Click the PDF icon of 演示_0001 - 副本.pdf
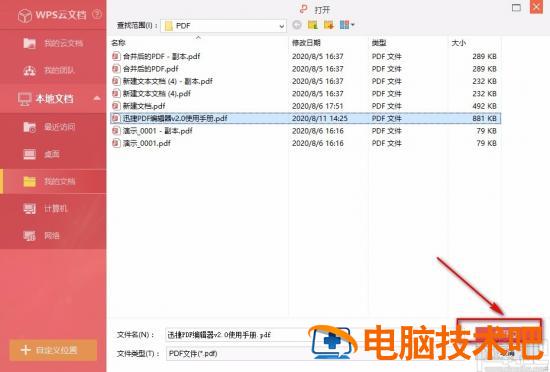550x372 pixels. [x=116, y=131]
